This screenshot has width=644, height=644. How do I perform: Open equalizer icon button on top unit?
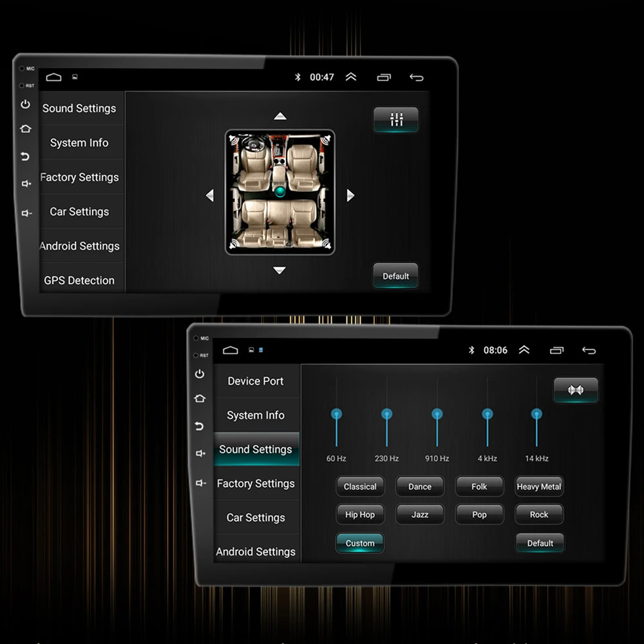click(x=396, y=120)
